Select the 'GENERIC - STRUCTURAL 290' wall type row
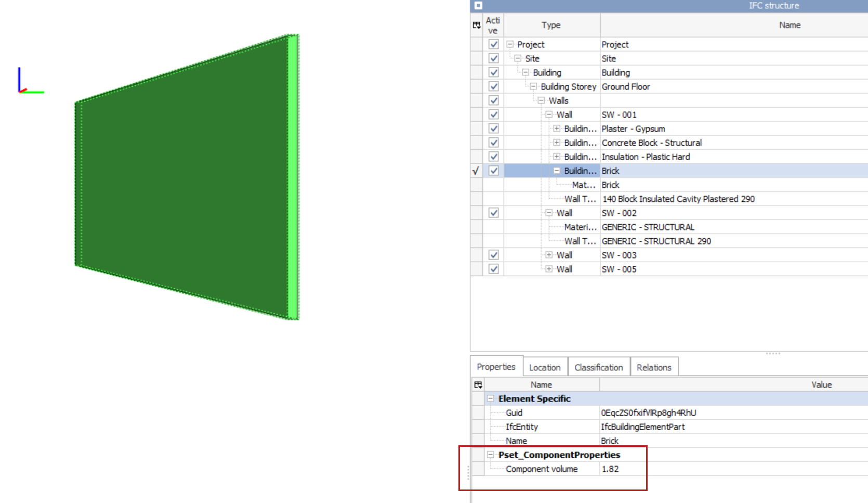 tap(656, 241)
